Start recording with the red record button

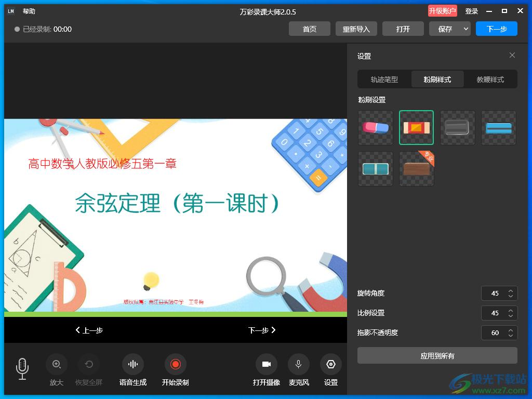click(175, 364)
